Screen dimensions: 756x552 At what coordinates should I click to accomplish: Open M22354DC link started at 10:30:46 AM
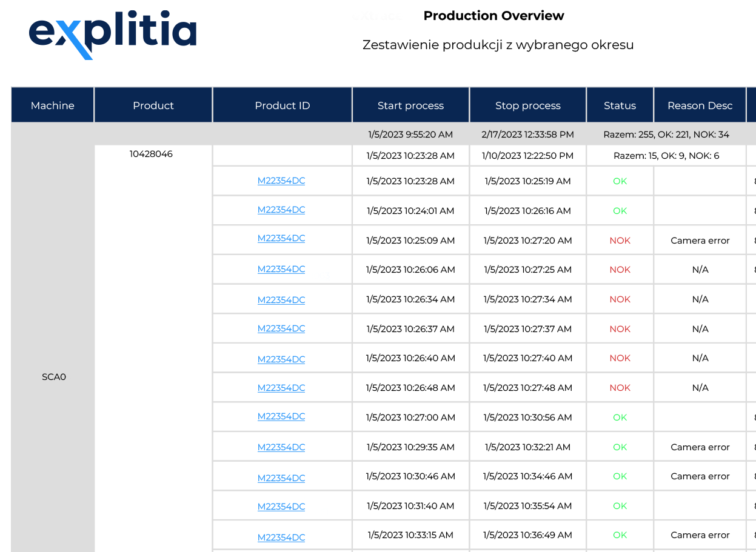coord(281,478)
